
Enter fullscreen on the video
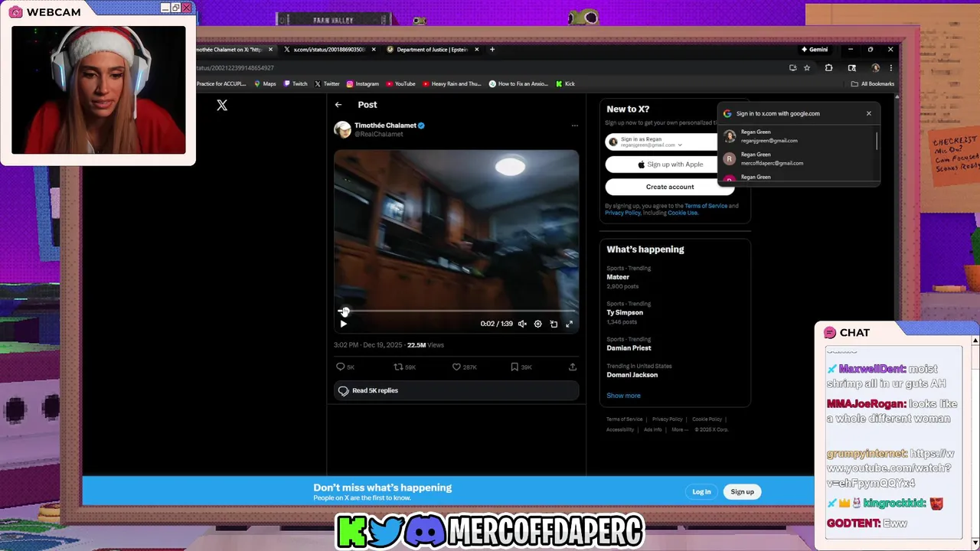pyautogui.click(x=569, y=324)
